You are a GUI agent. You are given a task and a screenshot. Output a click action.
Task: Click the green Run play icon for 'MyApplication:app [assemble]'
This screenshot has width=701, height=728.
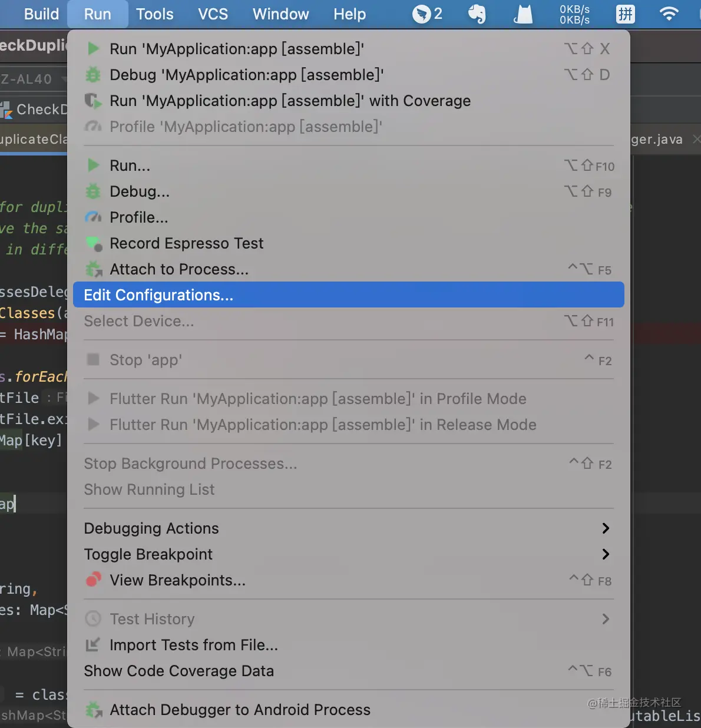[93, 48]
